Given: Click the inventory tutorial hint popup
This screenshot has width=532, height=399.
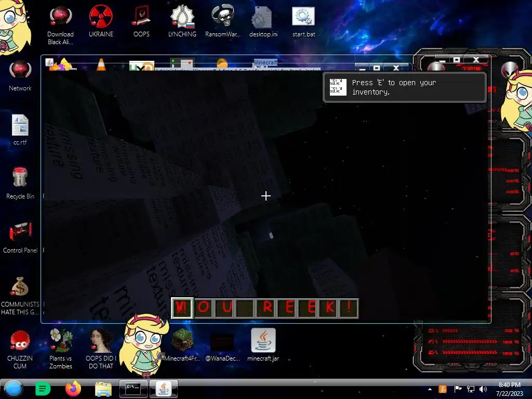Looking at the screenshot, I should [405, 87].
